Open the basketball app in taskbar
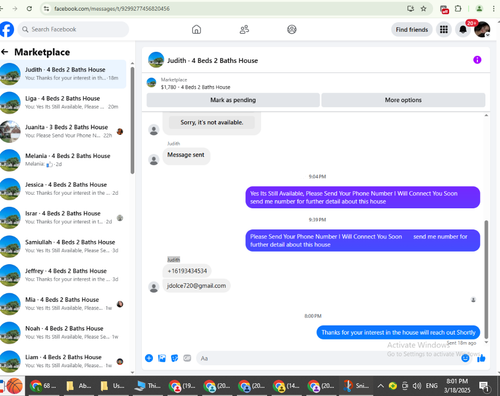Image resolution: width=500 pixels, height=396 pixels. pyautogui.click(x=15, y=386)
